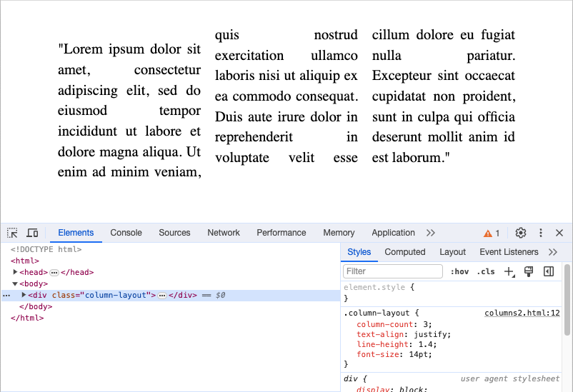Viewport: 573px width, 392px height.
Task: Open the DevTools three-dot customize menu
Action: coord(541,233)
